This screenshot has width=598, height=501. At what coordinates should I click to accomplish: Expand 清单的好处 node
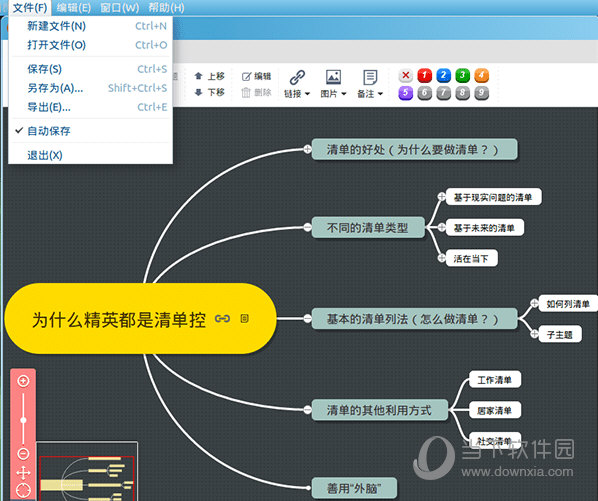tap(307, 149)
